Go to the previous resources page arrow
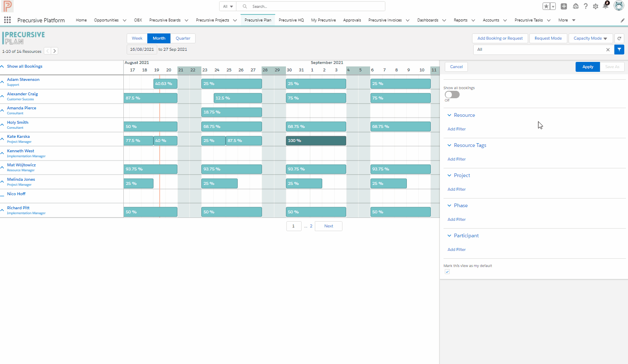Screen dimensions: 628x364 pyautogui.click(x=48, y=51)
